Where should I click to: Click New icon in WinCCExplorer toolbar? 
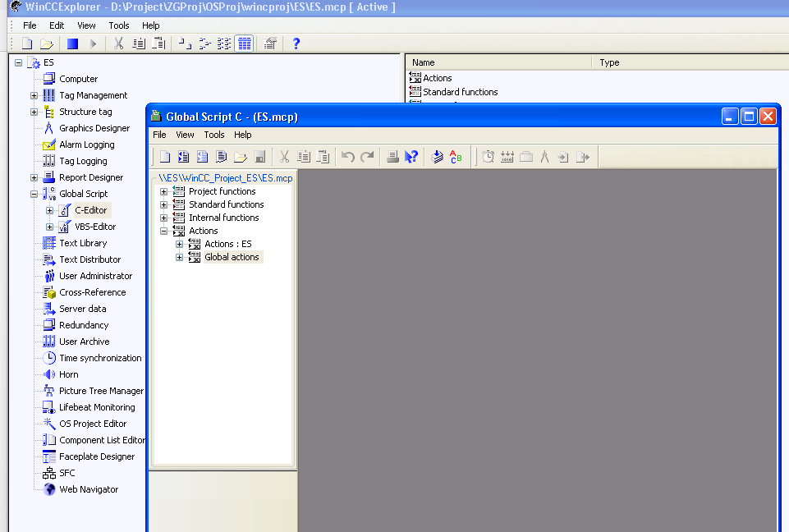click(x=27, y=44)
